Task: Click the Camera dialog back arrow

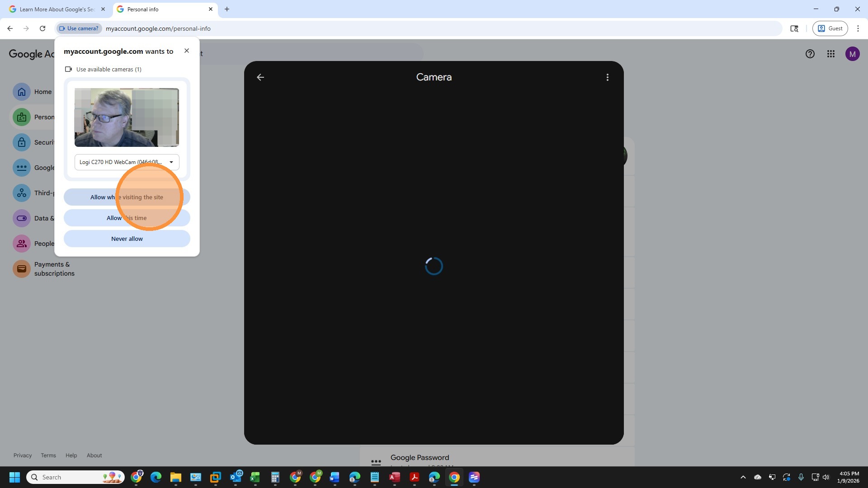Action: coord(260,77)
